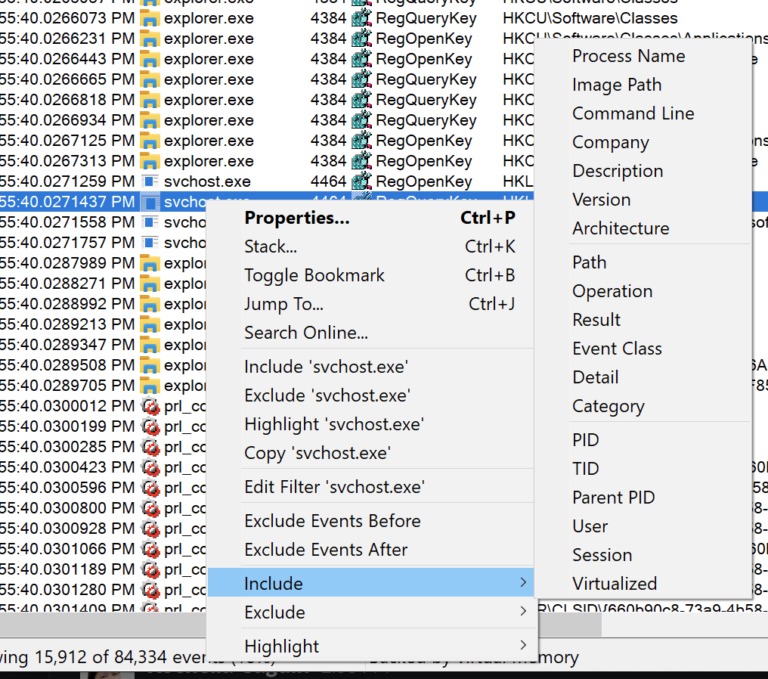This screenshot has width=768, height=679.
Task: Click Search Online… in the menu
Action: 306,333
